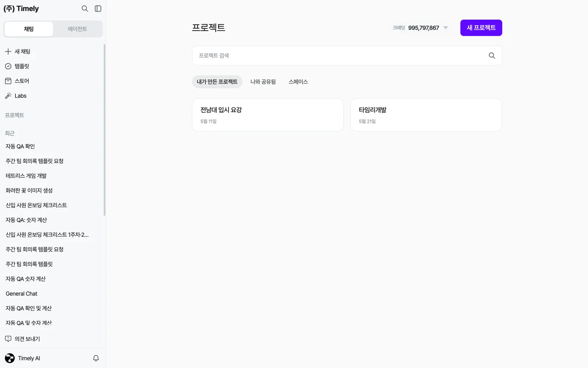The height and width of the screenshot is (368, 588).
Task: Click magnifier icon in project search
Action: pos(492,56)
